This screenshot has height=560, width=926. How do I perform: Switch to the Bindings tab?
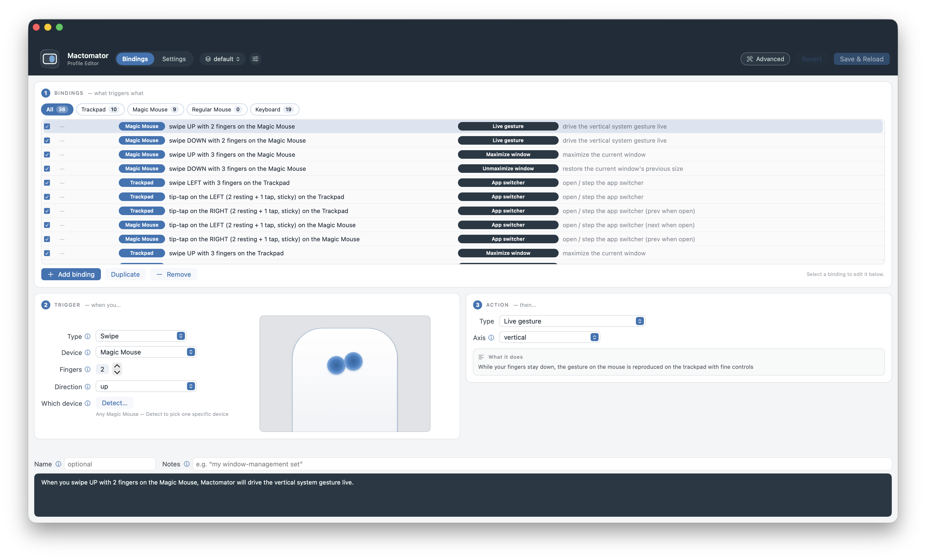[135, 59]
